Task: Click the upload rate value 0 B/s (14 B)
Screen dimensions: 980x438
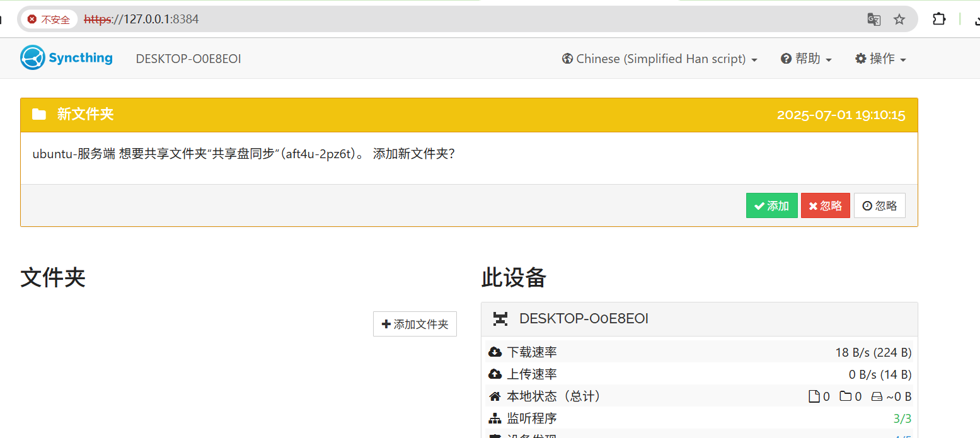Action: pos(880,374)
